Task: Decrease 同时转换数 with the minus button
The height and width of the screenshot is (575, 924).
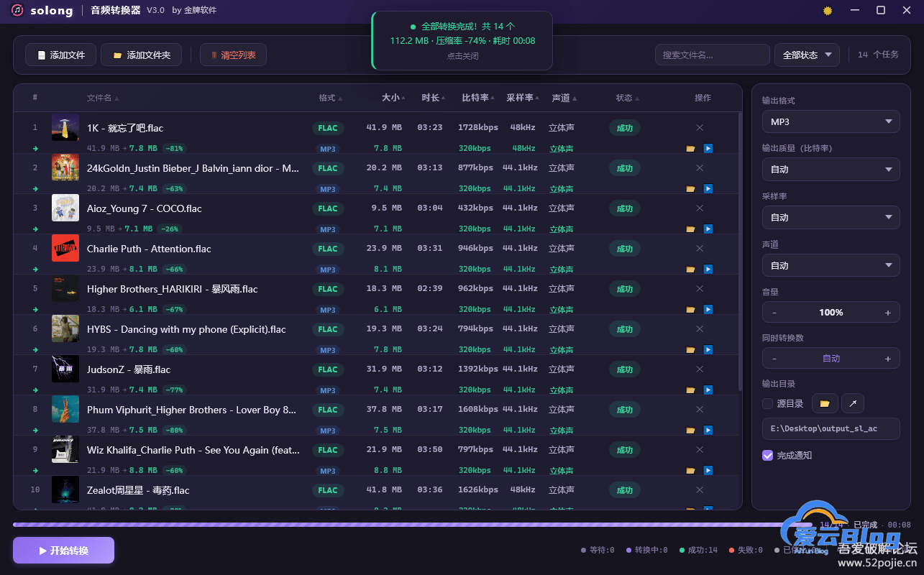Action: 774,359
